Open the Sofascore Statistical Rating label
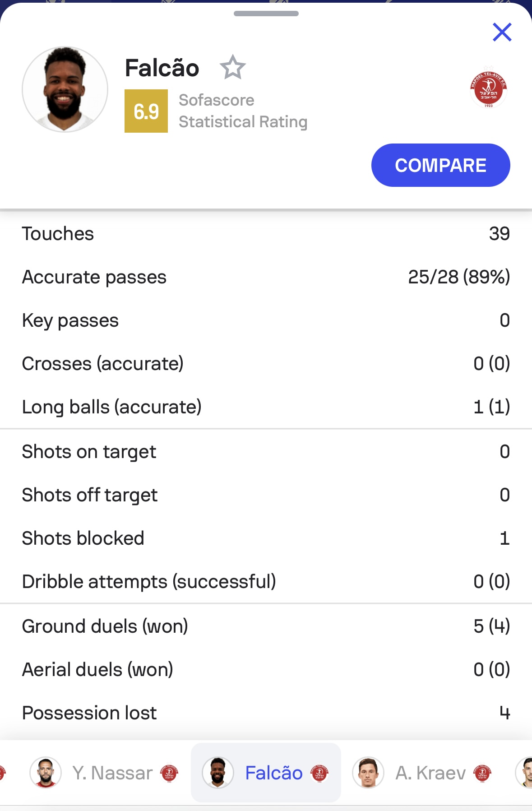532x811 pixels. pos(243,111)
